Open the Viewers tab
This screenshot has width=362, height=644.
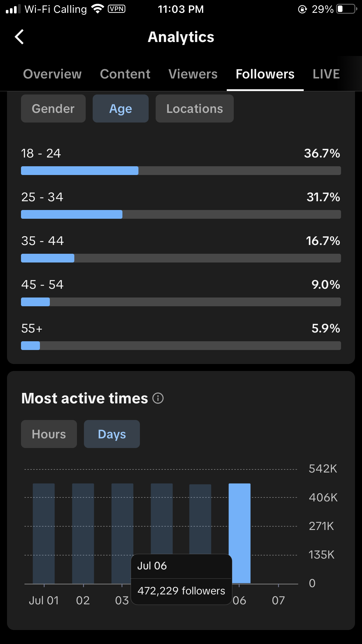click(x=193, y=74)
